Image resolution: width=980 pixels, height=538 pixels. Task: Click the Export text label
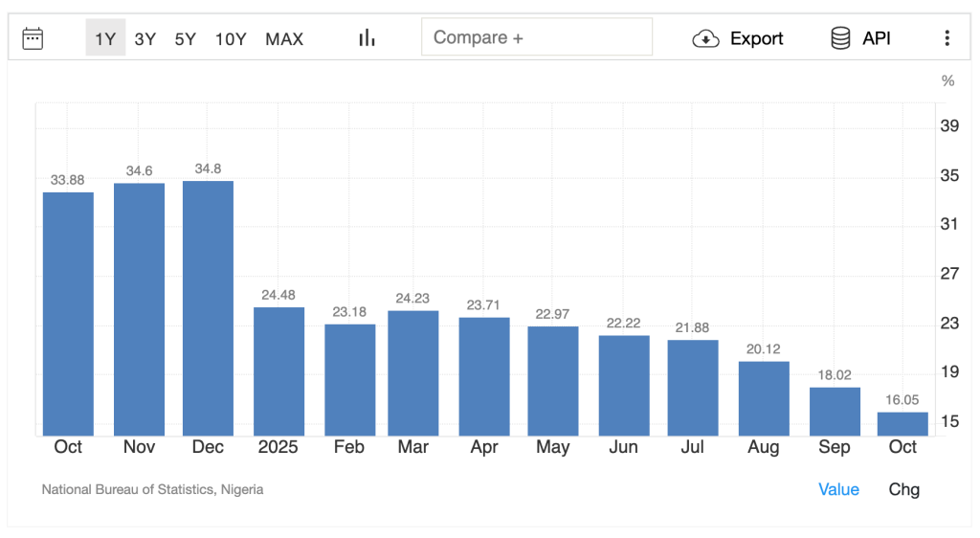click(x=756, y=38)
